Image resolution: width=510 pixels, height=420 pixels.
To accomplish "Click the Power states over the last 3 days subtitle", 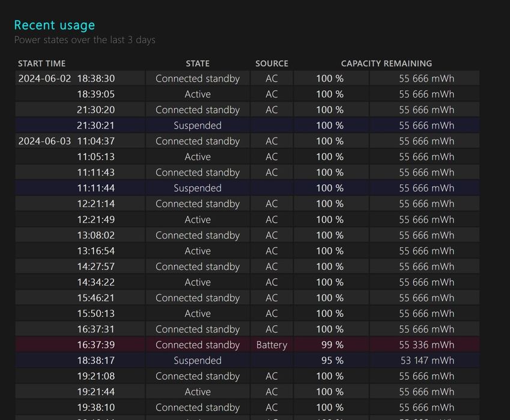I will coord(85,40).
